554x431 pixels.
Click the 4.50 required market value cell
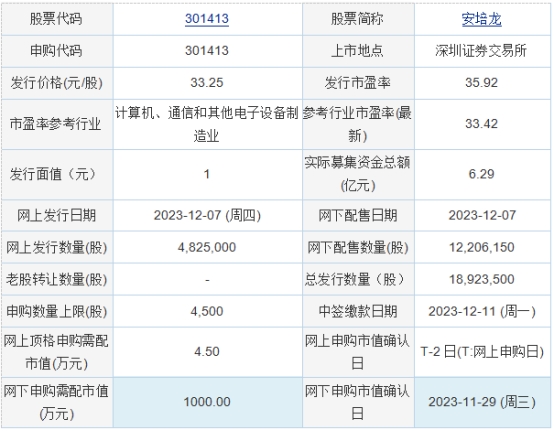pos(207,352)
